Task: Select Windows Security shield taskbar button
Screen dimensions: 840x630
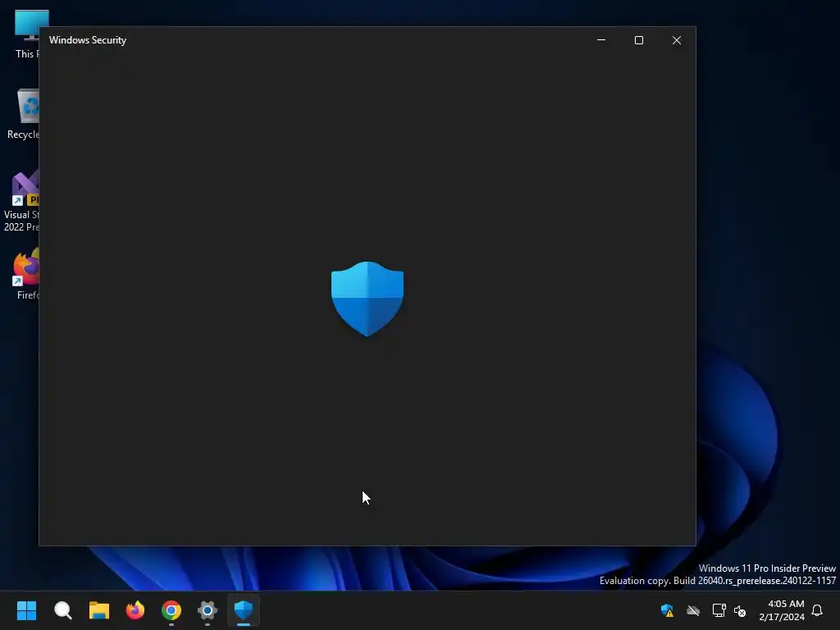Action: point(244,610)
